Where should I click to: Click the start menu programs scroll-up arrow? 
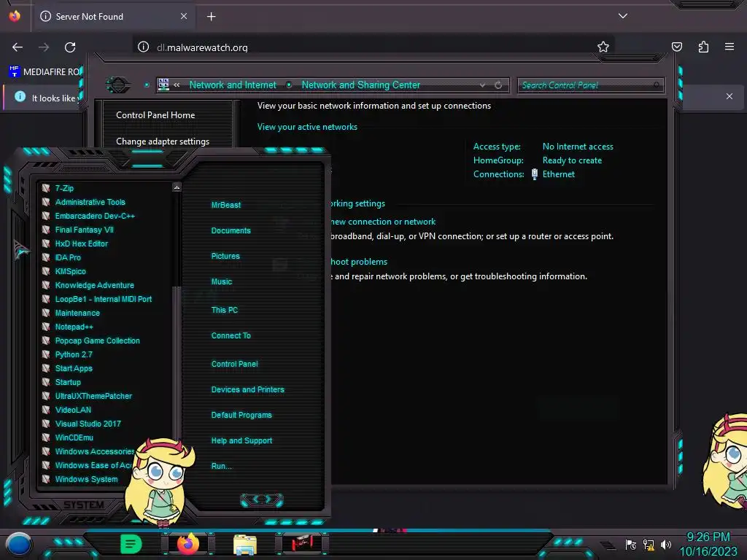177,187
